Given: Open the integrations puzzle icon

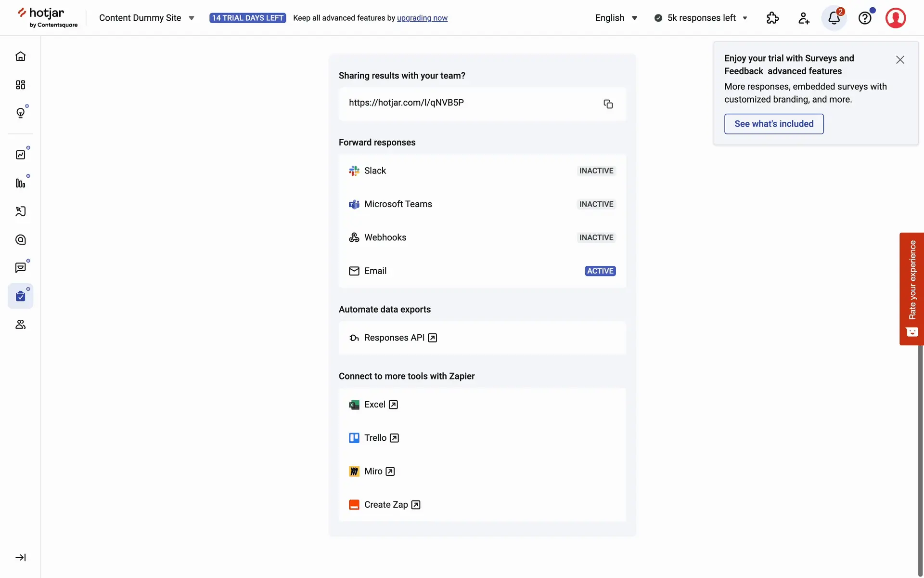Looking at the screenshot, I should 772,18.
